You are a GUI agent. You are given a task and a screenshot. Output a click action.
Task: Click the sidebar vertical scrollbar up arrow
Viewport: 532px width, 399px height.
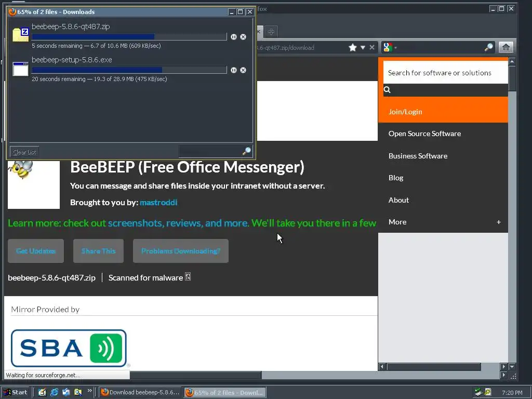[512, 61]
